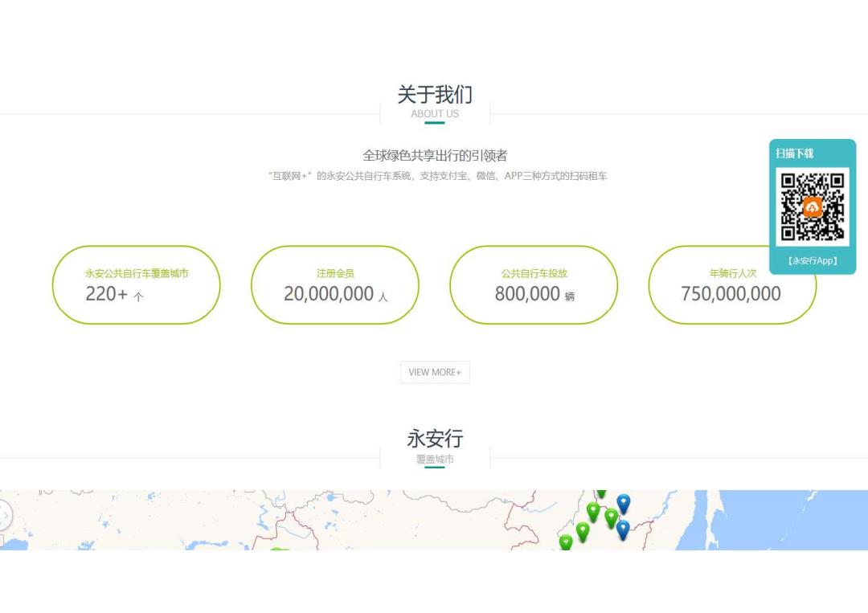The height and width of the screenshot is (613, 868).
Task: Click the 永安公共自行车覆盖城市 220+ card
Action: pos(136,285)
